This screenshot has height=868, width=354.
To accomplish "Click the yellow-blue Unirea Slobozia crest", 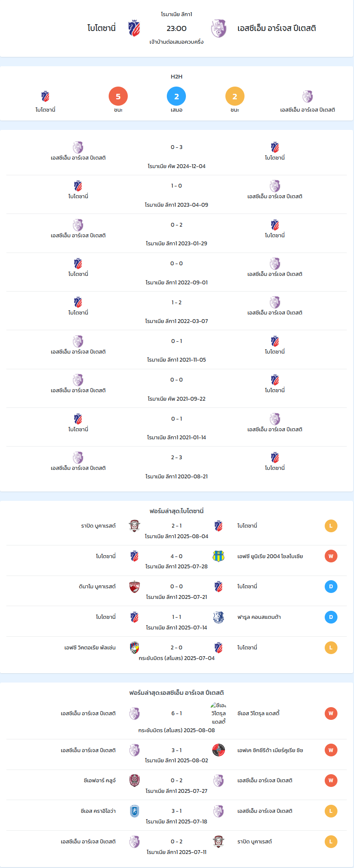I will 218,556.
